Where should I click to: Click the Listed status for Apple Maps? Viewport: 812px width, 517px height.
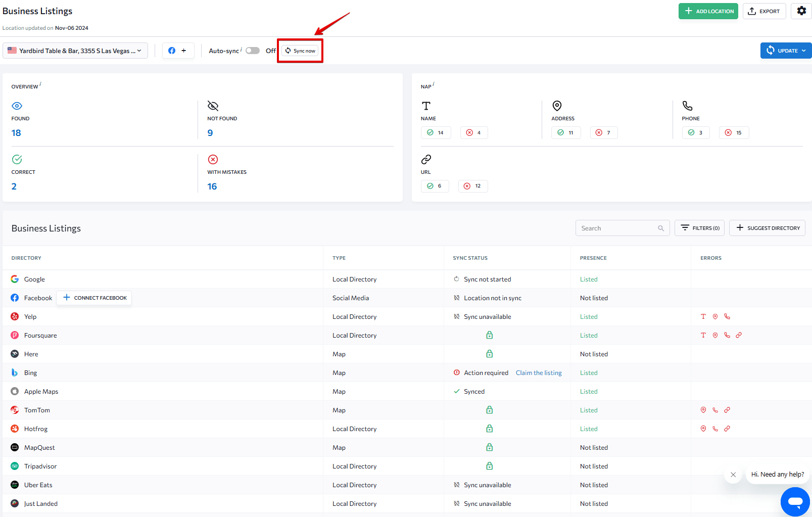[589, 392]
